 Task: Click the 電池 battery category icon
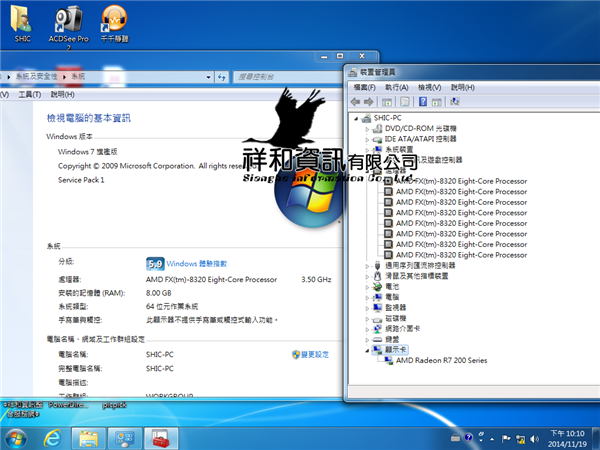pyautogui.click(x=377, y=286)
